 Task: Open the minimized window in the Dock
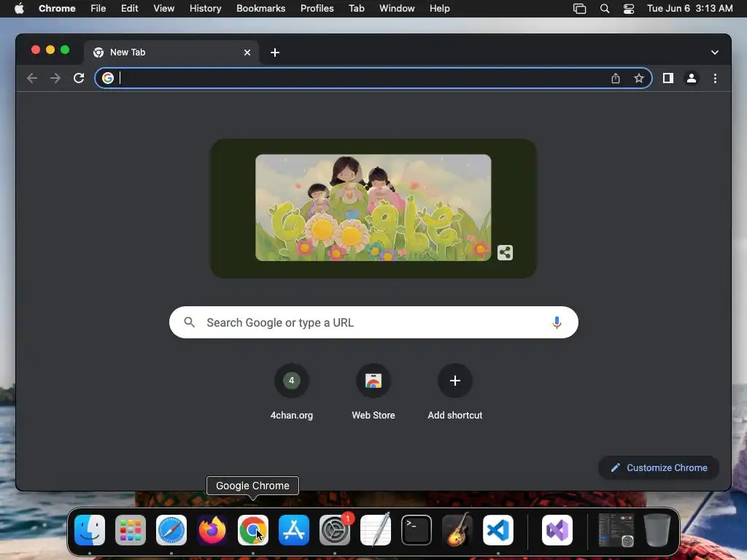[x=616, y=530]
